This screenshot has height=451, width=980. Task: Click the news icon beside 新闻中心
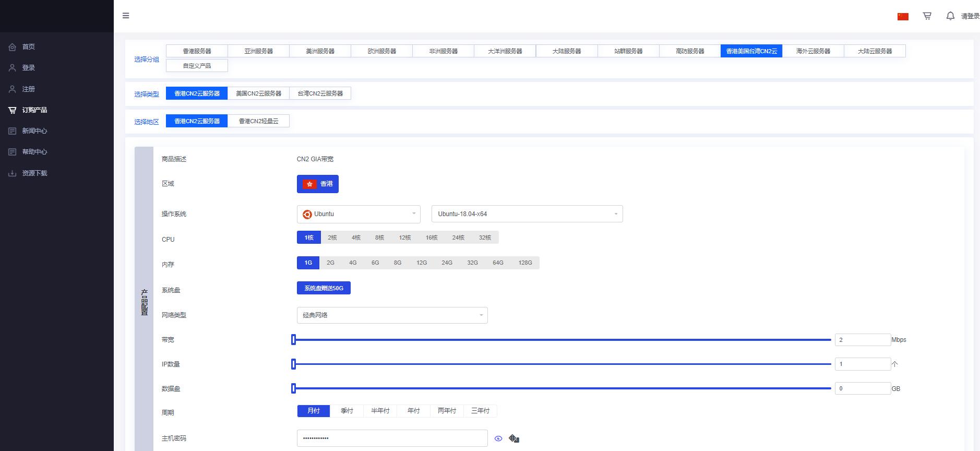click(x=13, y=131)
